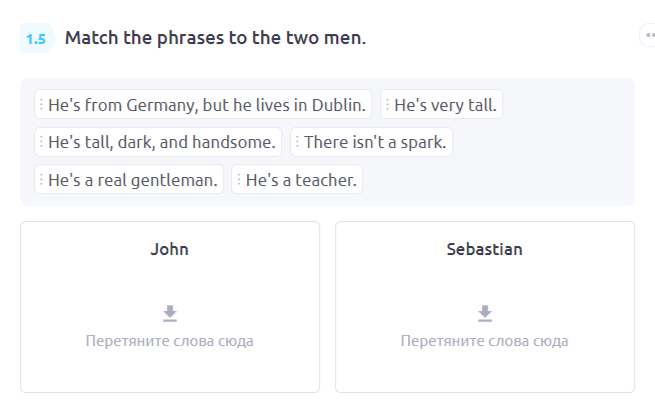
Task: Click the Sebastian heading in the right box
Action: (x=485, y=249)
